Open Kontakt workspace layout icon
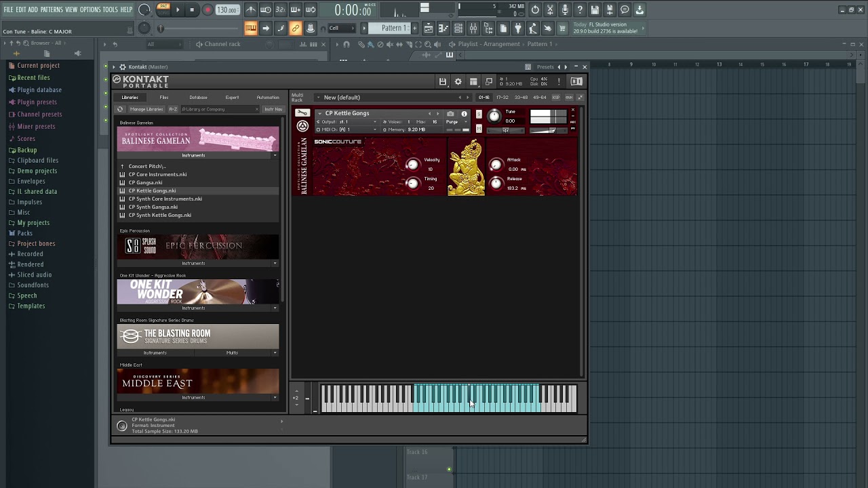Image resolution: width=868 pixels, height=488 pixels. point(473,81)
